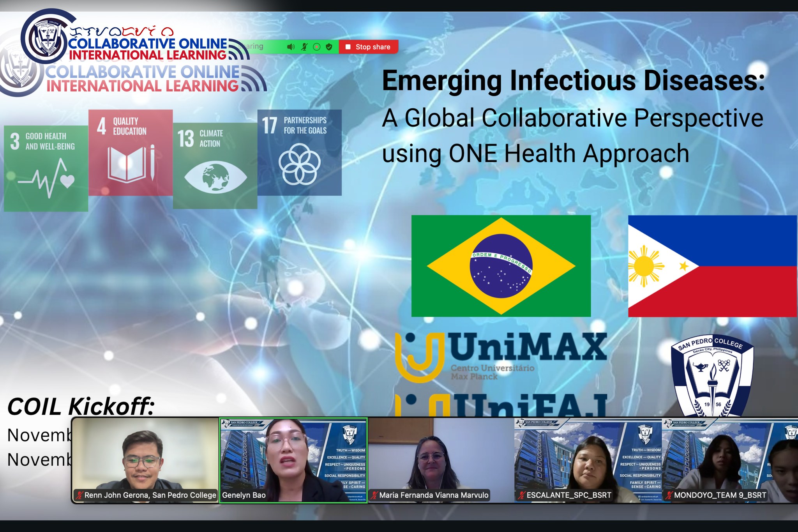Click muted mic icon beside MONDOYO_TEAM 9_BSRT
798x532 pixels.
pos(669,495)
